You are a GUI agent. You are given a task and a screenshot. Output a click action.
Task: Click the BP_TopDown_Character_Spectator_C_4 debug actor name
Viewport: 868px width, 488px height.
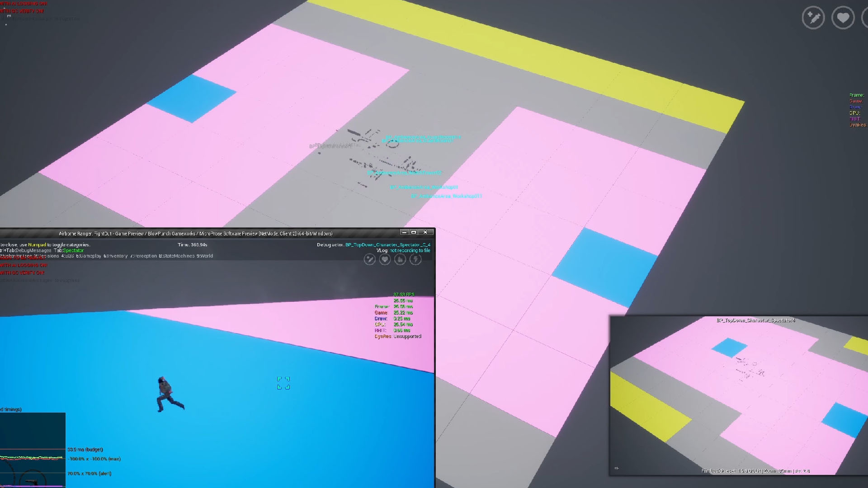click(388, 245)
